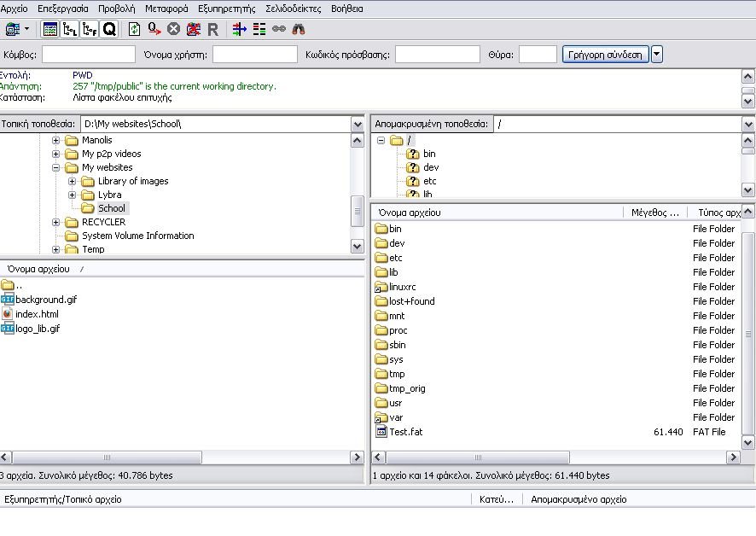Click the Όνομα χρήστη input field
756x536 pixels.
click(x=255, y=55)
